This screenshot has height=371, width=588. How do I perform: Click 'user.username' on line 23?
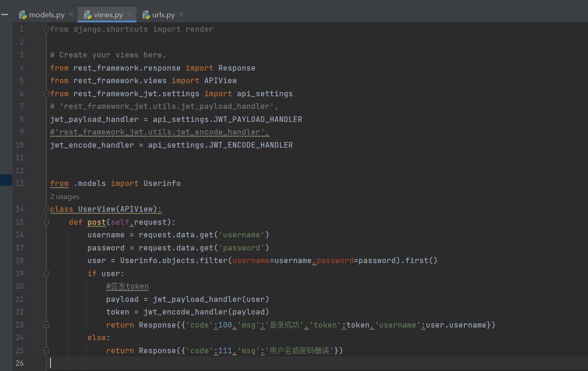pos(456,325)
